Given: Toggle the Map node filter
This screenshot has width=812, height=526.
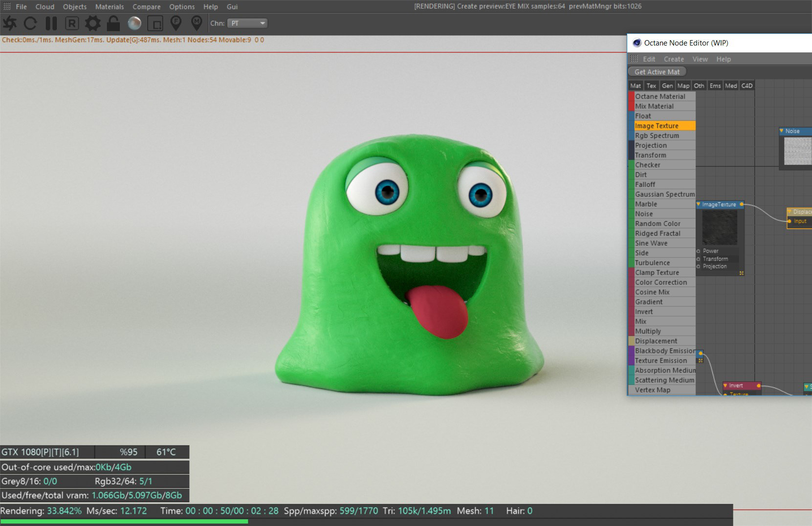Looking at the screenshot, I should 683,86.
